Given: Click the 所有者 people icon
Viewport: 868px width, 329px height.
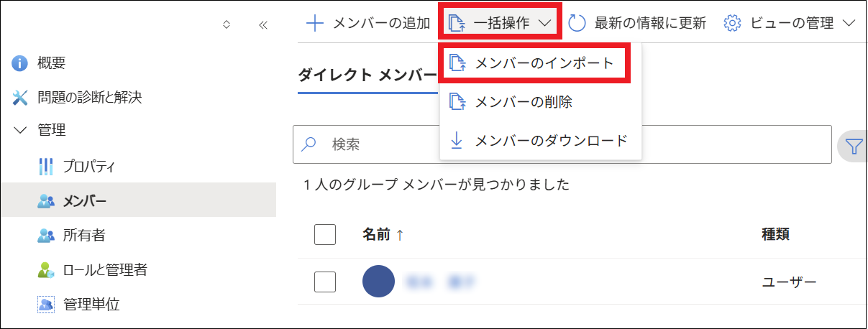Looking at the screenshot, I should [x=45, y=236].
